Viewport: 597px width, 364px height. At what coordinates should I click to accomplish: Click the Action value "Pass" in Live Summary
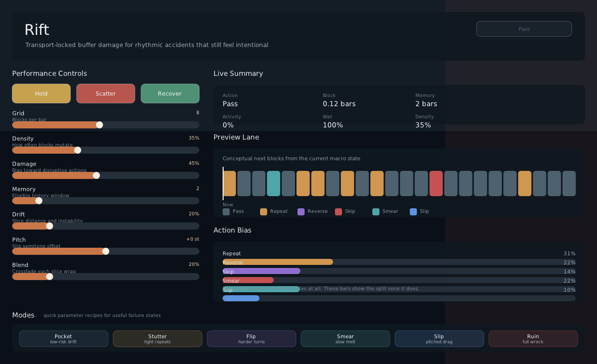[230, 104]
